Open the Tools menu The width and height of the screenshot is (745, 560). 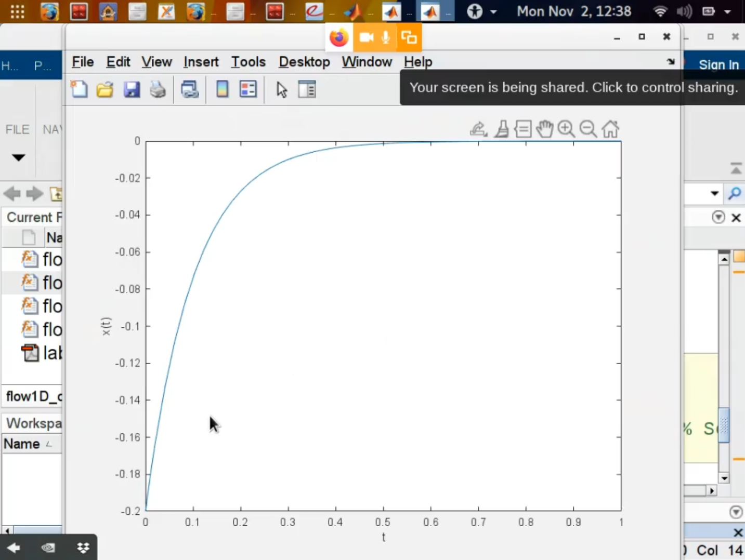[x=248, y=62]
